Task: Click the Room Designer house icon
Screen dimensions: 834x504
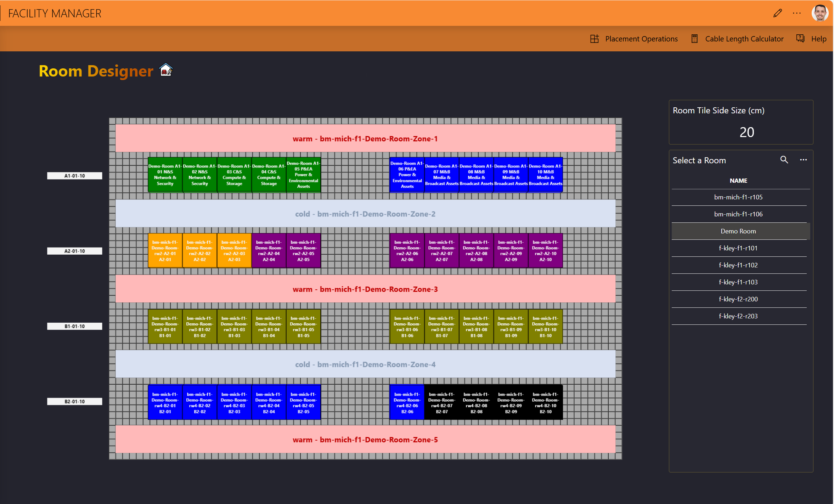Action: click(x=166, y=70)
